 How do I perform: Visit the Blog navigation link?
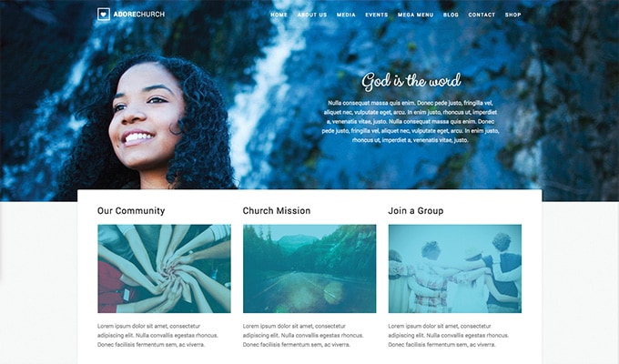tap(451, 15)
